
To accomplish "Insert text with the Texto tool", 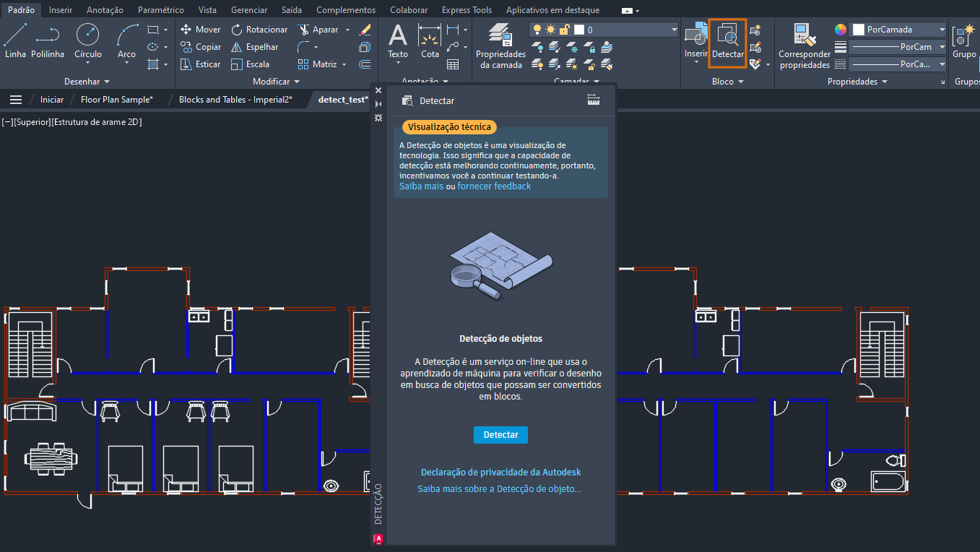I will (398, 40).
